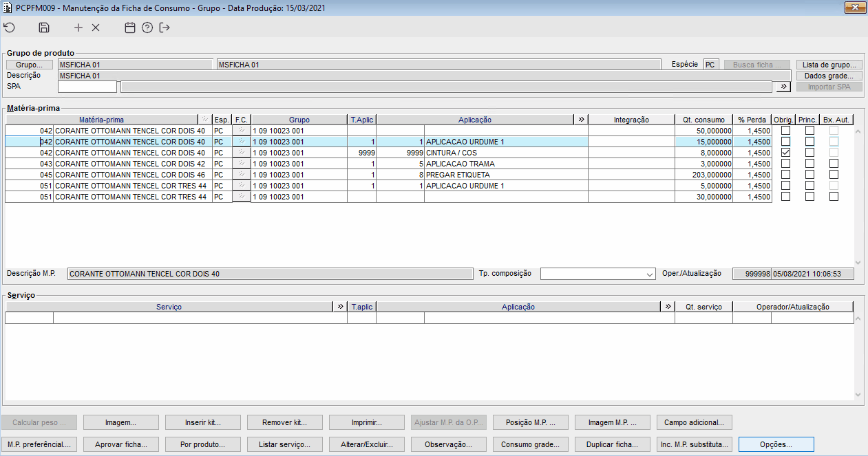
Task: Click the % Perda column header
Action: 752,120
